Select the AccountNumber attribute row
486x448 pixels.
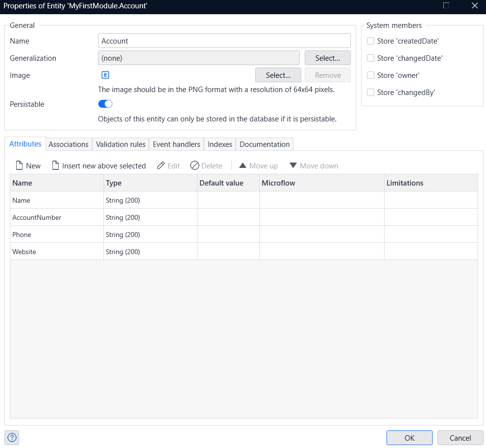pos(37,217)
